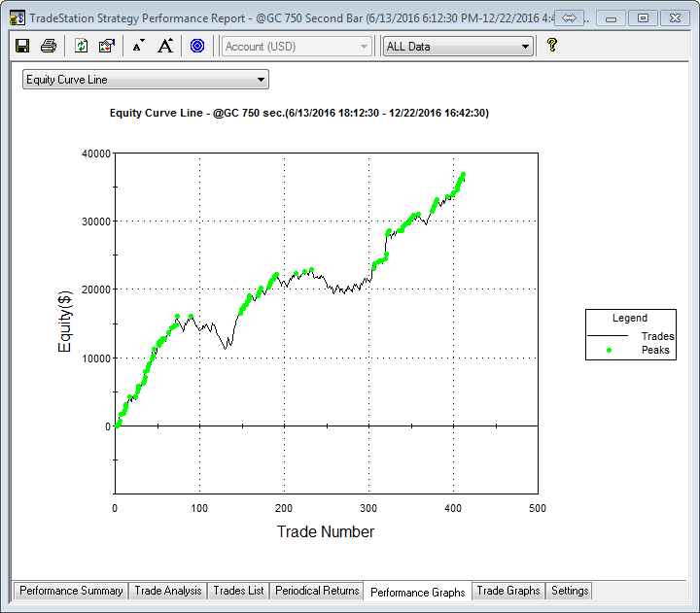Click the Refresh report icon
Screen dimensions: 700x613
coord(82,46)
